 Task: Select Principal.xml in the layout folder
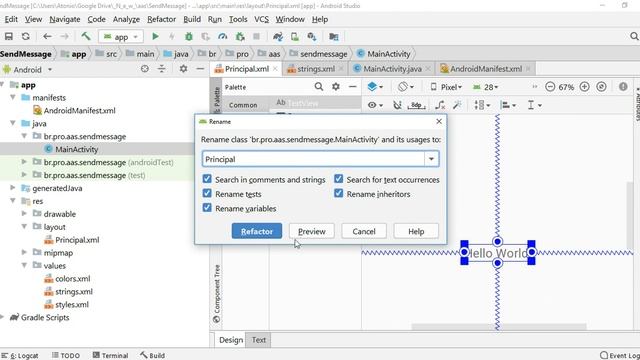[77, 240]
